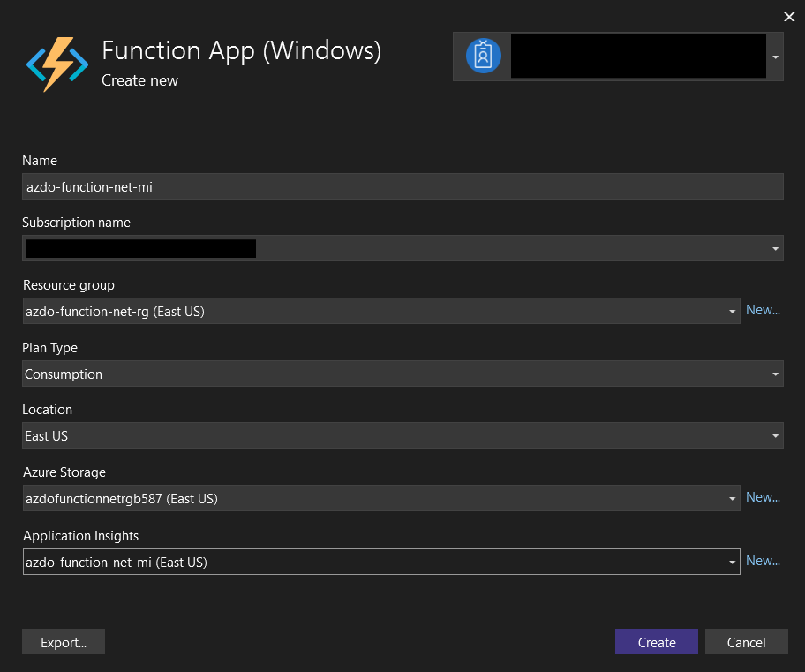
Task: Click the Export button
Action: pyautogui.click(x=64, y=642)
